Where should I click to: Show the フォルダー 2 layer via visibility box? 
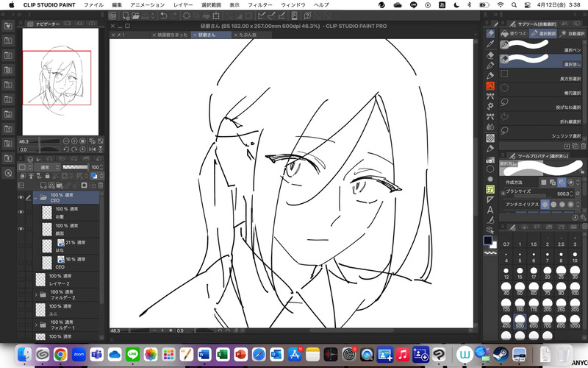(x=21, y=294)
